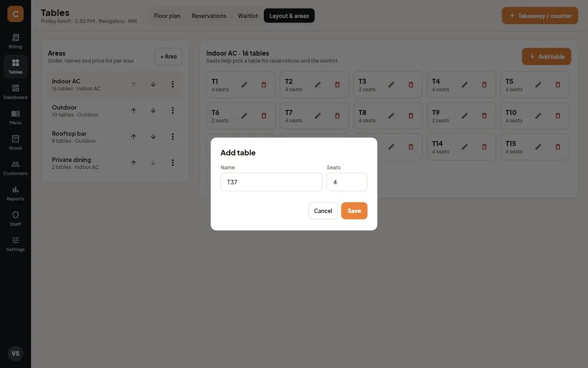Image resolution: width=588 pixels, height=368 pixels.
Task: Delete table T10 with trash icon
Action: pyautogui.click(x=558, y=116)
